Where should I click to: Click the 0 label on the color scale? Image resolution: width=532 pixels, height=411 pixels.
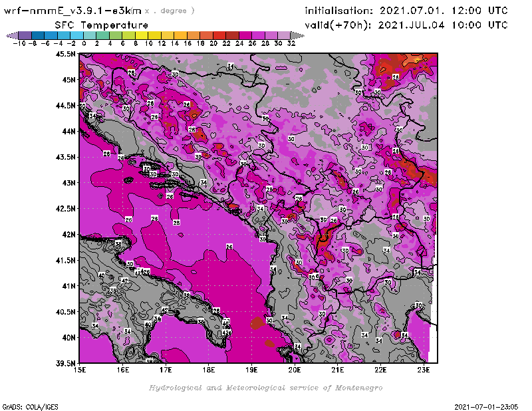pyautogui.click(x=84, y=44)
